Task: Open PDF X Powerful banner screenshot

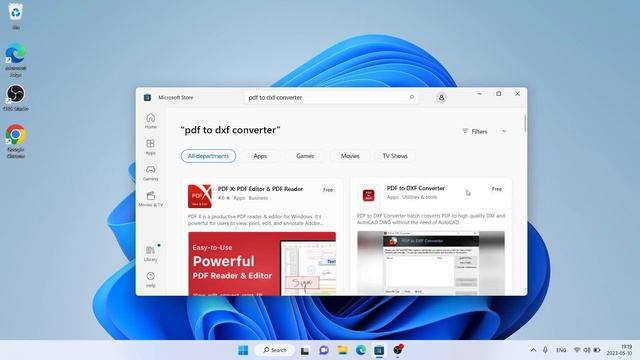Action: tap(262, 264)
